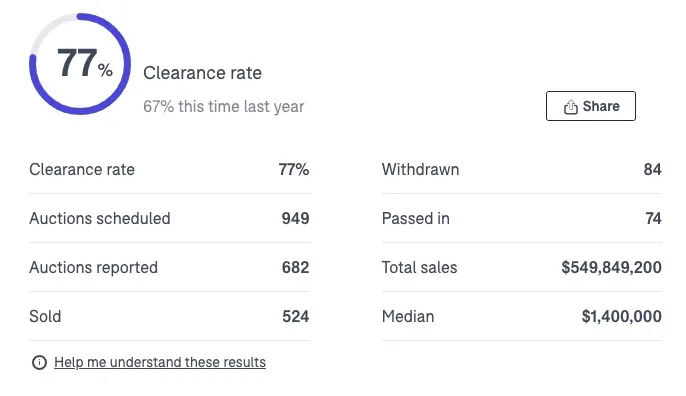Click the share upload icon
The width and height of the screenshot is (686, 396).
point(570,106)
